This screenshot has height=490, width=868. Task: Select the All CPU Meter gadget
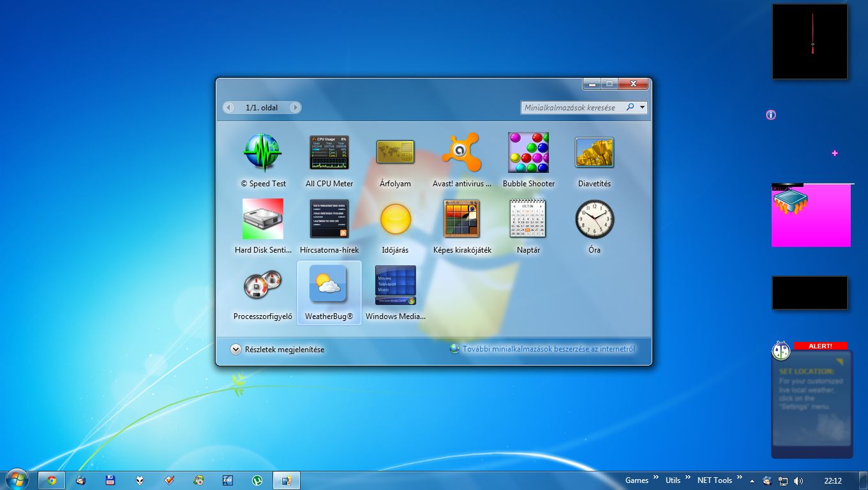click(329, 152)
